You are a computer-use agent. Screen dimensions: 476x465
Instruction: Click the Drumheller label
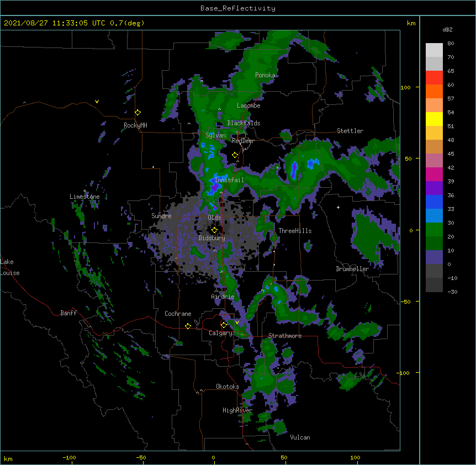352,269
